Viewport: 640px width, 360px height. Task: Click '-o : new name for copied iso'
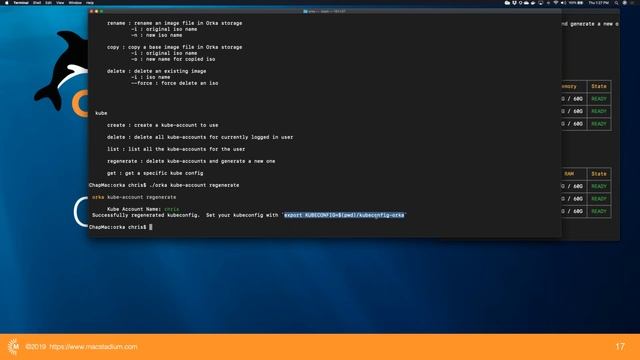point(173,59)
